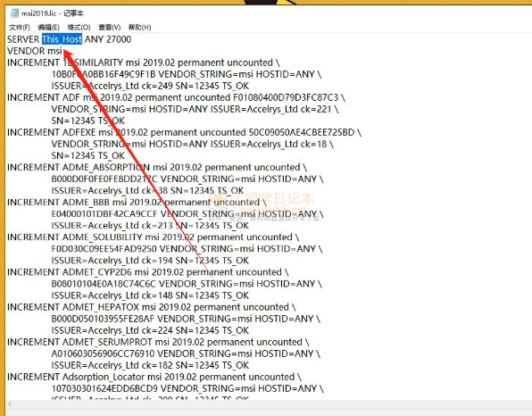Click the port number 27000
The image size is (532, 416).
click(x=119, y=39)
